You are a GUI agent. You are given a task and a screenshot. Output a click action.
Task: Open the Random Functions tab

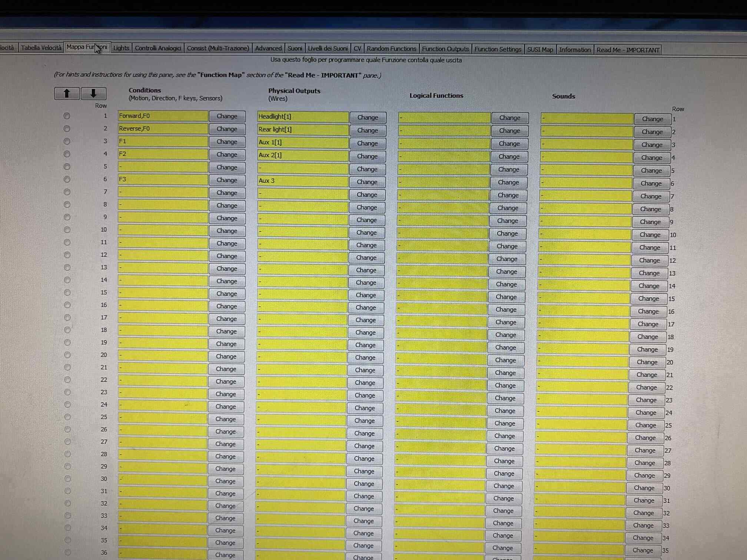tap(391, 49)
